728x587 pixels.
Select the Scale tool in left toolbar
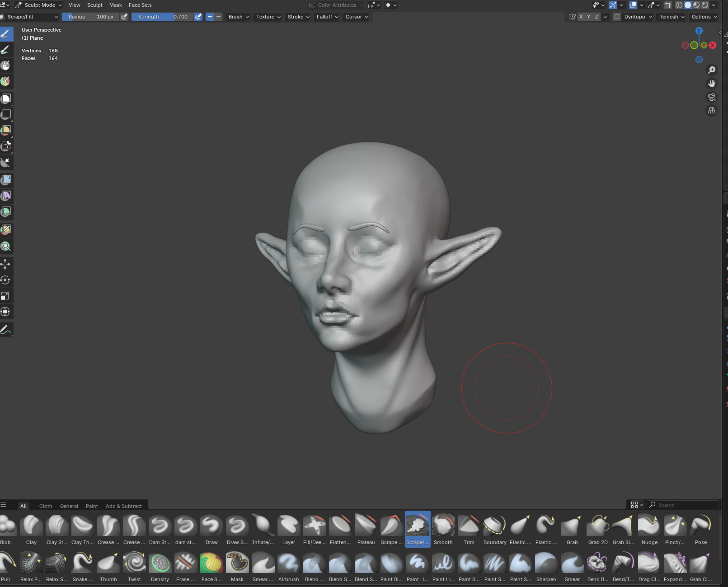(6, 296)
